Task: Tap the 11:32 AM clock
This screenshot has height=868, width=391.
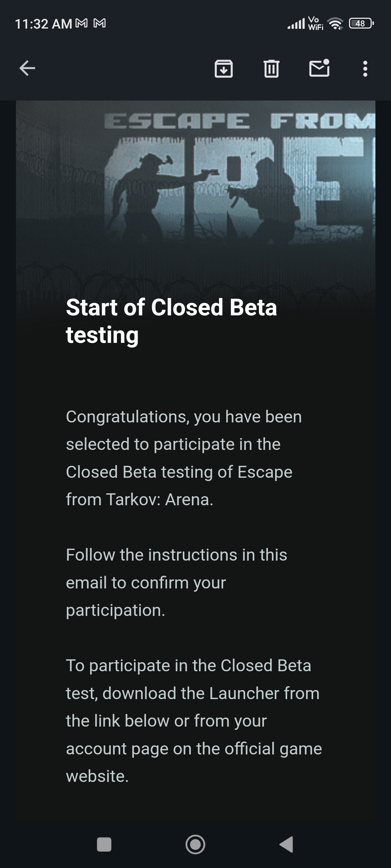Action: (43, 24)
